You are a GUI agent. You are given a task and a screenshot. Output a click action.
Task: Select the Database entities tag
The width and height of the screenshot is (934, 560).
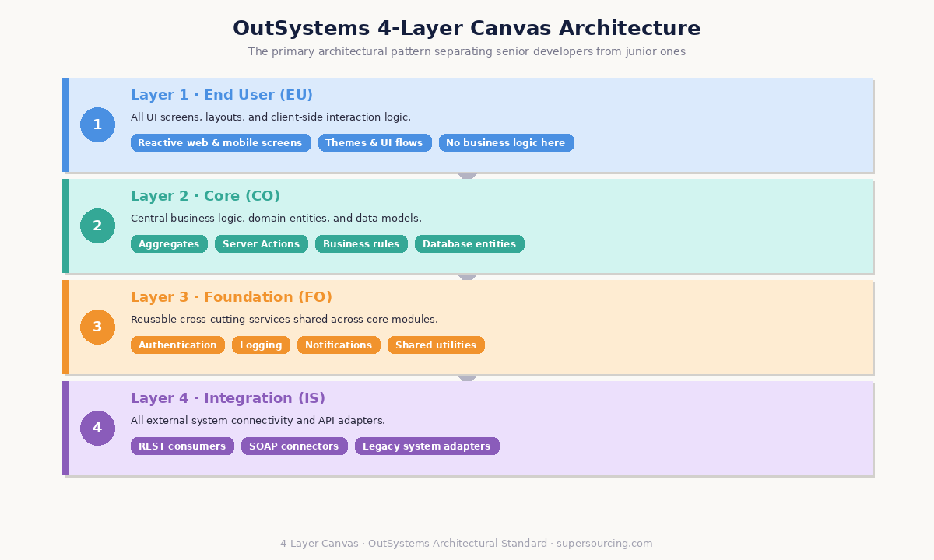(x=469, y=244)
